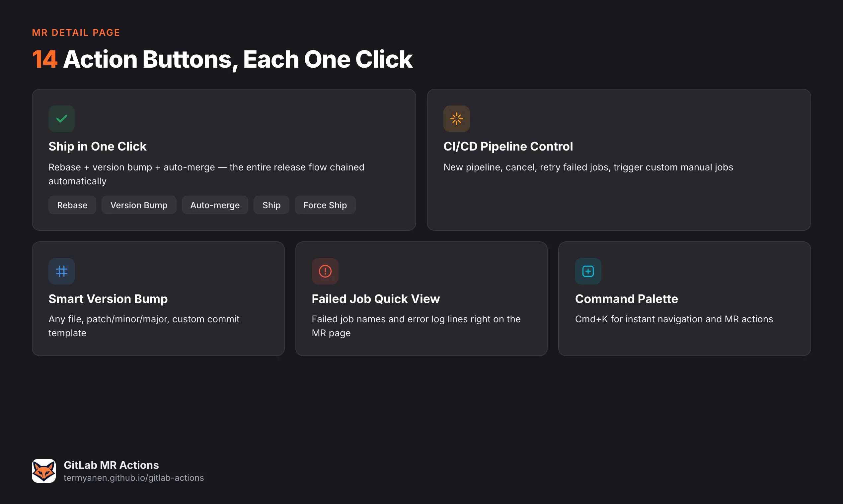
Task: Select the Ship tag
Action: [271, 205]
